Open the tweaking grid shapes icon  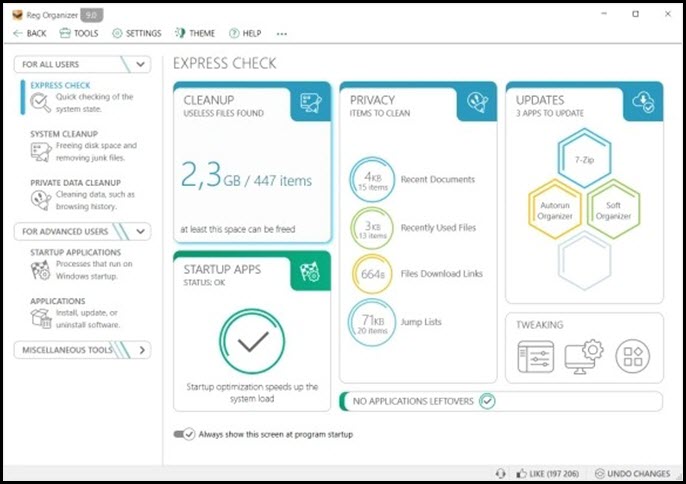[x=633, y=357]
